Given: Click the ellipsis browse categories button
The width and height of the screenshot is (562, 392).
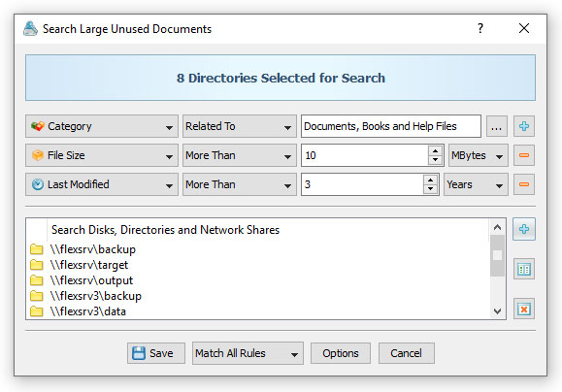Looking at the screenshot, I should [x=496, y=126].
